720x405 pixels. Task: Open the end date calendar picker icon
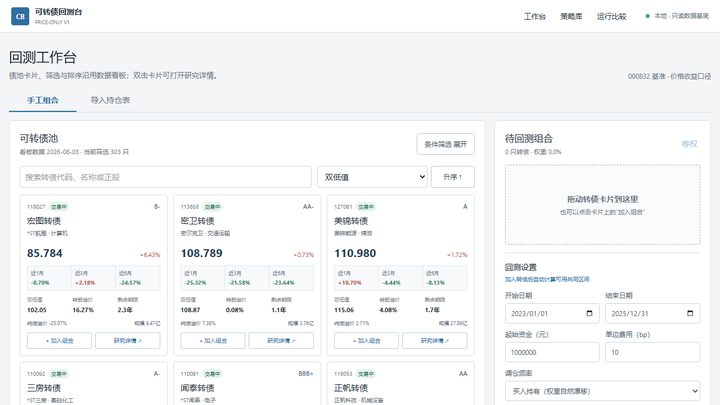point(690,314)
